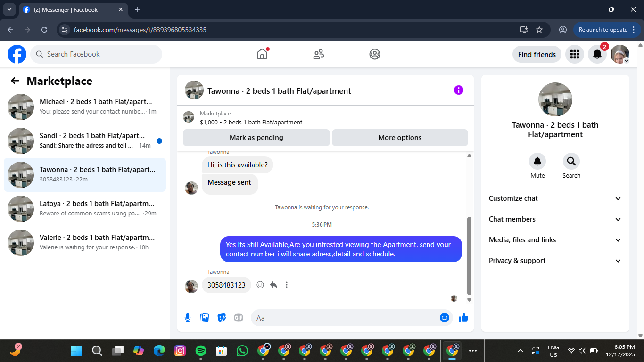Open conversation information purple icon
Image resolution: width=644 pixels, height=362 pixels.
coord(459,90)
